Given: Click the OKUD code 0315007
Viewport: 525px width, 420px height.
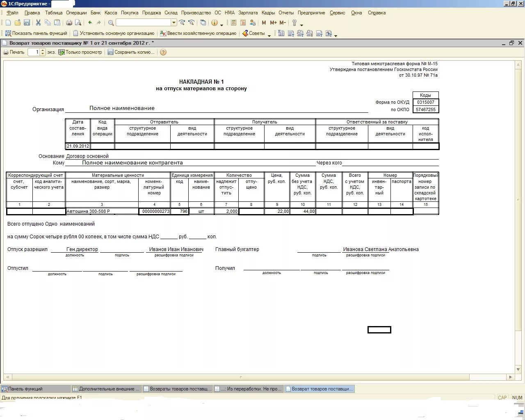Looking at the screenshot, I should 426,102.
